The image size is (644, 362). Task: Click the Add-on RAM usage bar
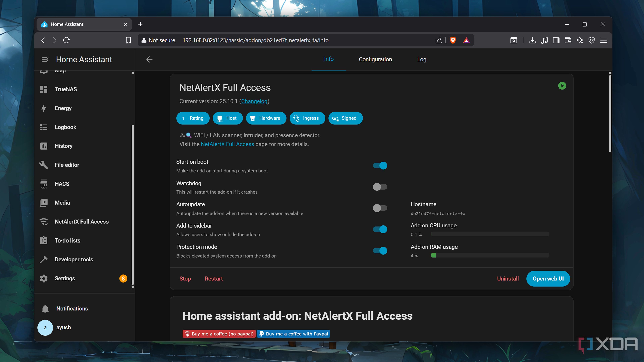click(x=490, y=255)
